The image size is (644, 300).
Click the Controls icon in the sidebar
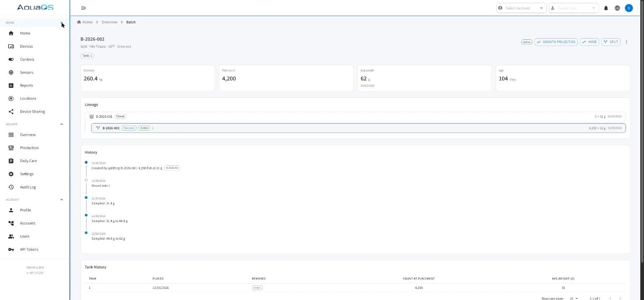coord(11,60)
